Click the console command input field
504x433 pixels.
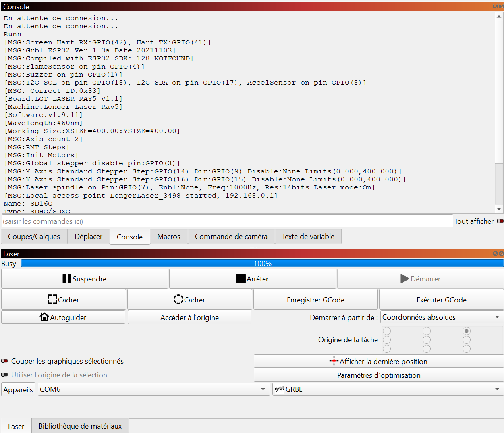[x=227, y=221]
